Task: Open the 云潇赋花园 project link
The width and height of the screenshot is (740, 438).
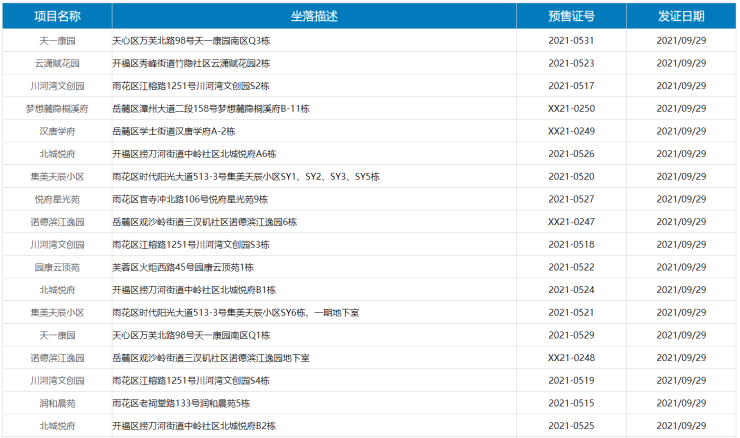Action: (57, 63)
